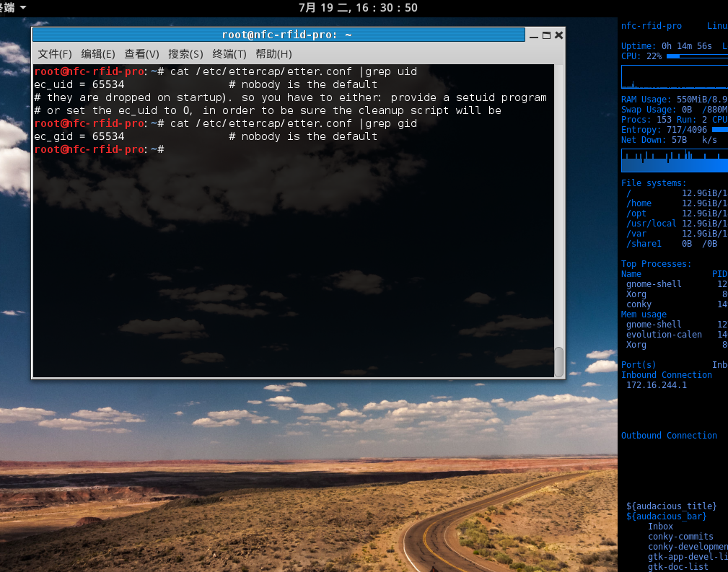Screen dimensions: 728x572
Task: Click the ${audacious_title} text
Action: [671, 506]
